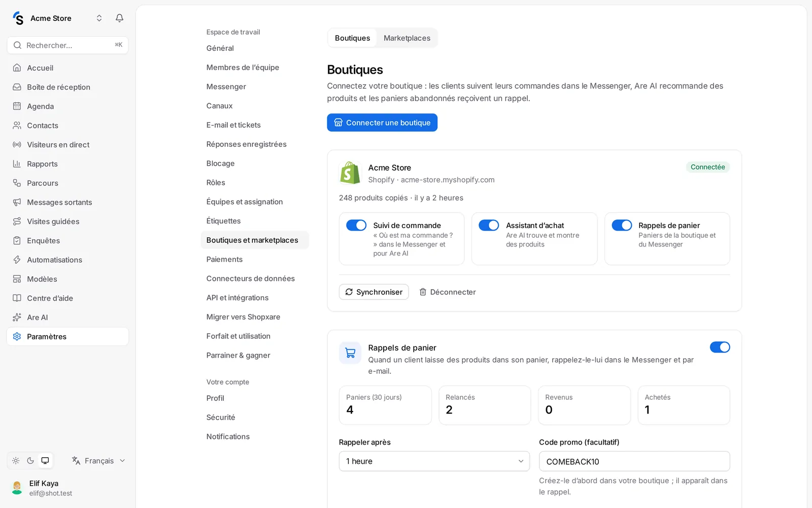This screenshot has height=508, width=812.
Task: Select Boutiques tab
Action: coord(352,38)
